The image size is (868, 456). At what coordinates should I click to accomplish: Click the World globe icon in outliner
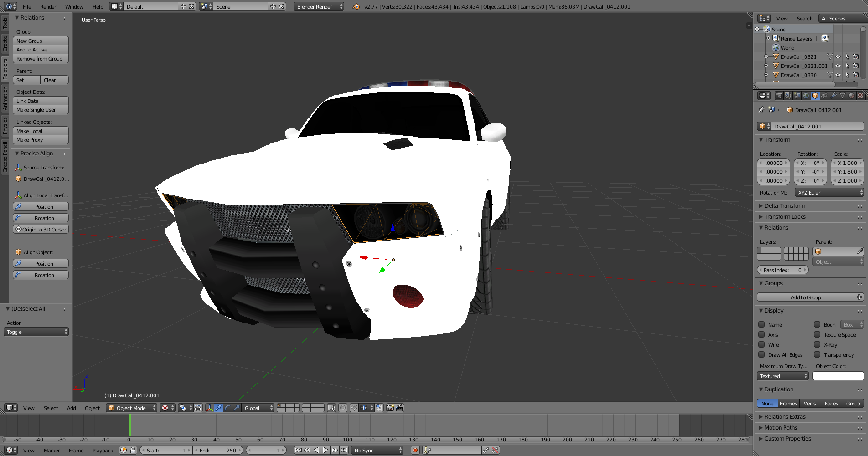[775, 47]
